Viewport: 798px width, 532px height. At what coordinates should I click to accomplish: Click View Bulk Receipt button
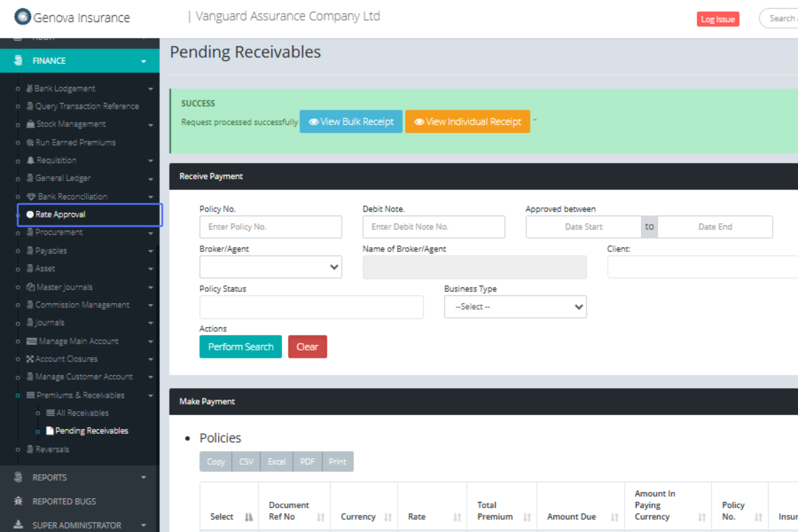pyautogui.click(x=351, y=122)
